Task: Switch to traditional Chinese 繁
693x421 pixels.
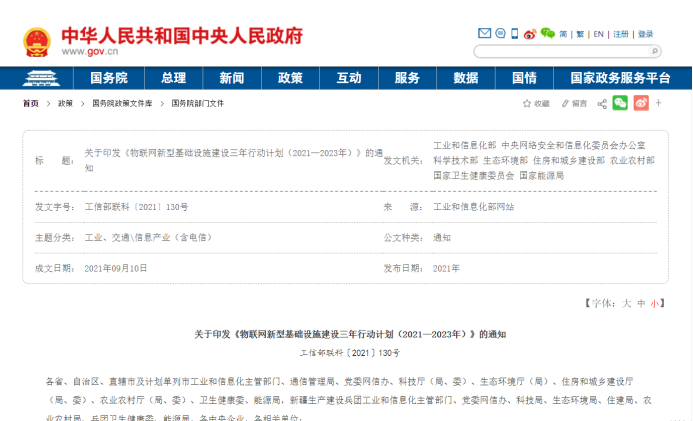Action: click(x=580, y=34)
